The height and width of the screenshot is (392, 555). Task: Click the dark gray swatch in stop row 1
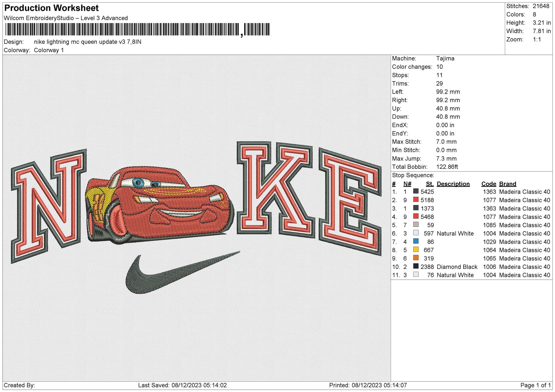[x=416, y=191]
